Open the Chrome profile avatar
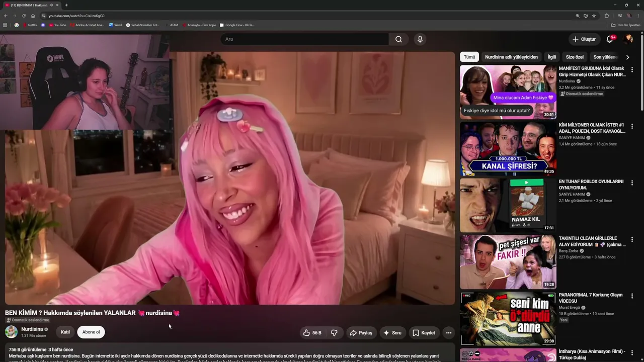Screen dimensions: 644x362 628,16
